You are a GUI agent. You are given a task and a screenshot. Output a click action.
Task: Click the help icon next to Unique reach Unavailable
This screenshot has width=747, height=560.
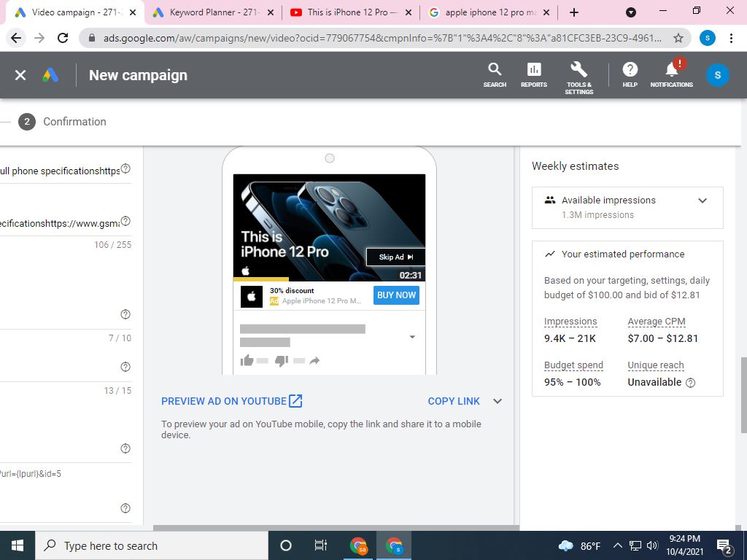690,382
